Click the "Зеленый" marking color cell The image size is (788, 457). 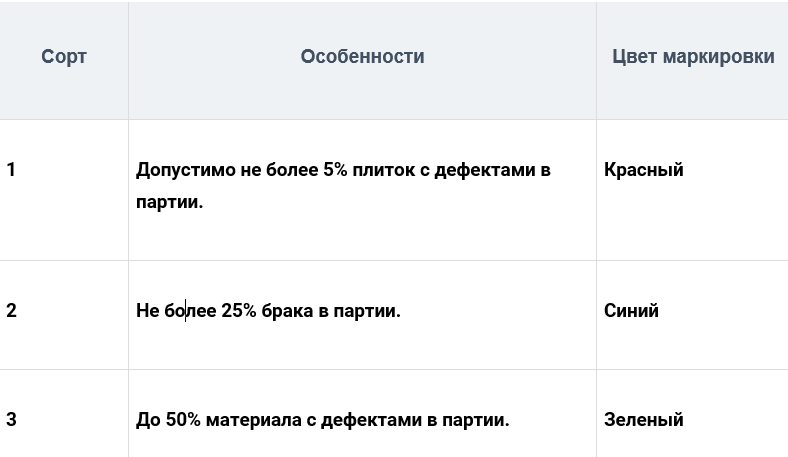644,420
